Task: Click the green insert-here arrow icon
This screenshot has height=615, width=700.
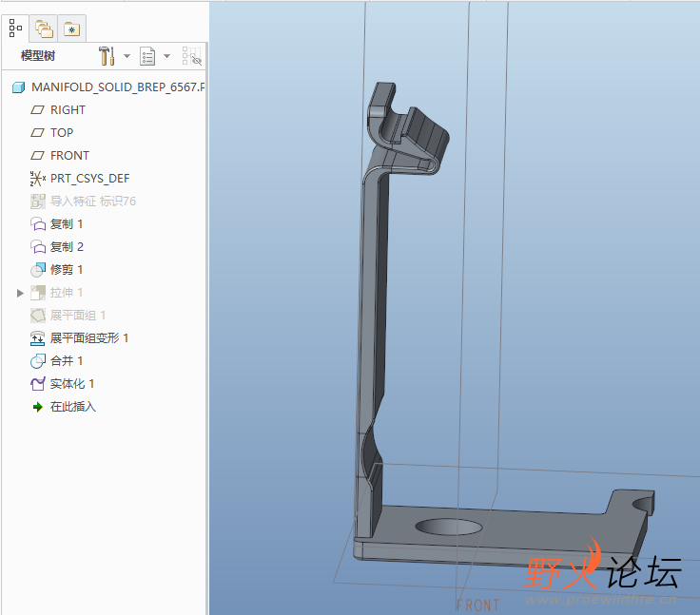Action: [x=38, y=407]
